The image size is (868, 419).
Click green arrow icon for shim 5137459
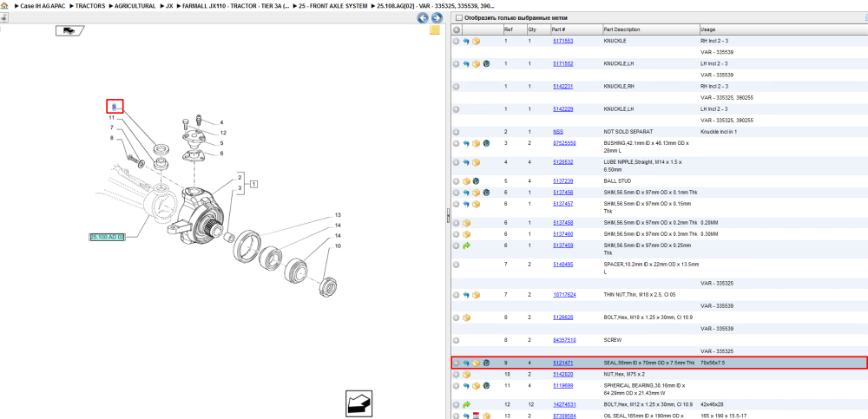click(x=466, y=246)
